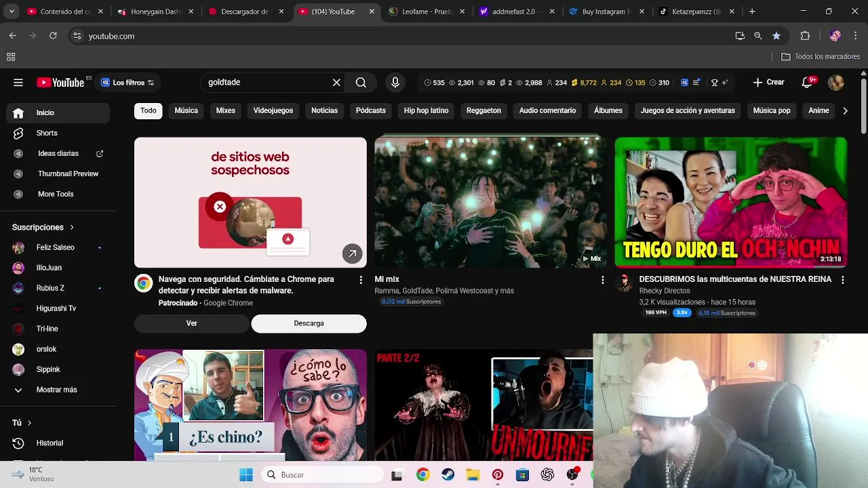Click the blue vidIQ badge in the stats bar
868x488 pixels.
[684, 83]
